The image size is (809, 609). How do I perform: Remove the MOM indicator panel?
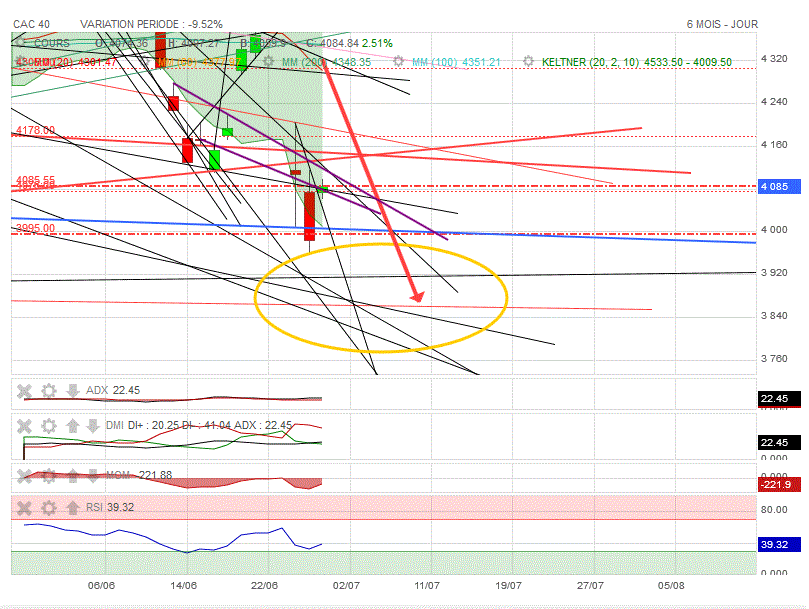coord(24,475)
